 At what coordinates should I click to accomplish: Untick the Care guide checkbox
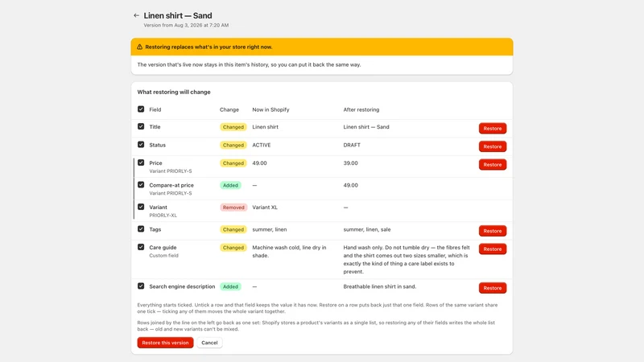click(141, 247)
